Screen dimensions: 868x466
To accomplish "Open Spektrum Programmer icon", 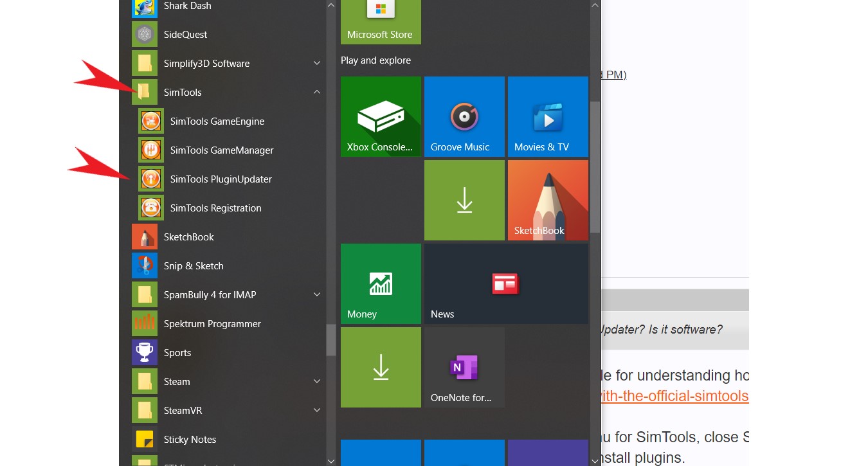I will click(145, 323).
